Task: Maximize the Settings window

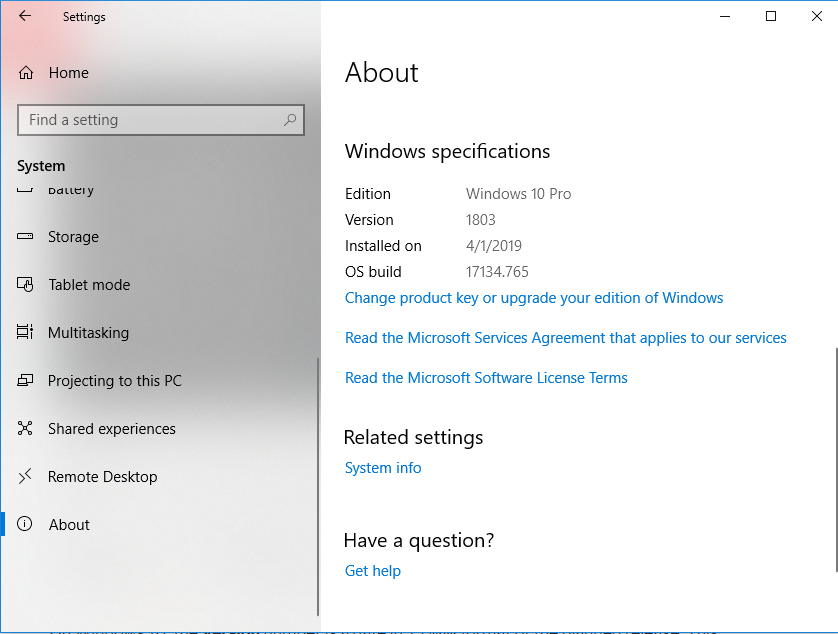Action: tap(771, 16)
